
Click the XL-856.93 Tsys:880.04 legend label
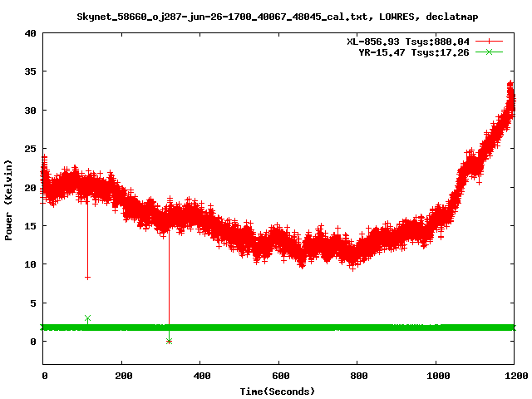[x=408, y=42]
